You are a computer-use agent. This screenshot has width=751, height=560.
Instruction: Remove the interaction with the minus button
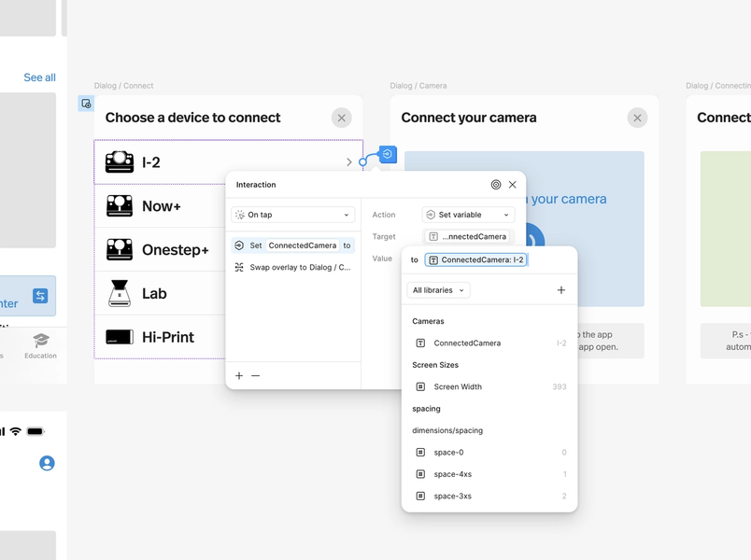point(253,375)
